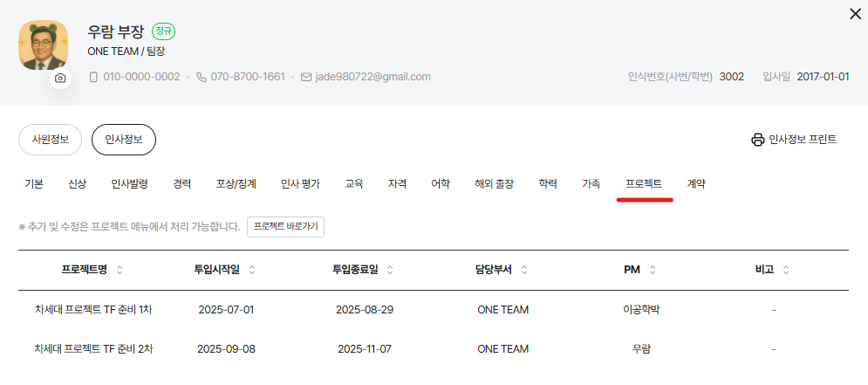Switch to the 사원정보 tab
Image resolution: width=868 pixels, height=385 pixels.
50,140
